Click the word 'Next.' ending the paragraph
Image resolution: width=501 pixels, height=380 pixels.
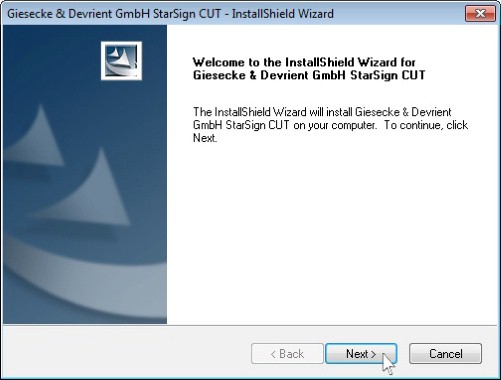205,138
